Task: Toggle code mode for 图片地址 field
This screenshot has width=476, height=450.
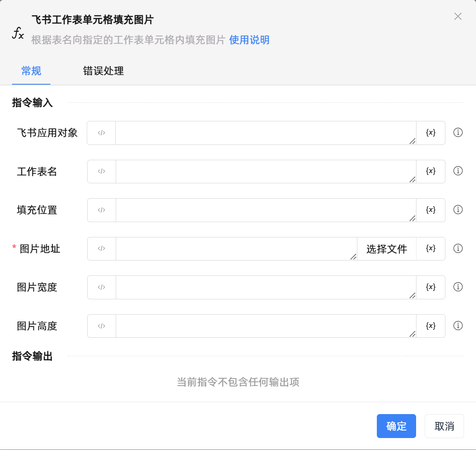Action: [101, 249]
